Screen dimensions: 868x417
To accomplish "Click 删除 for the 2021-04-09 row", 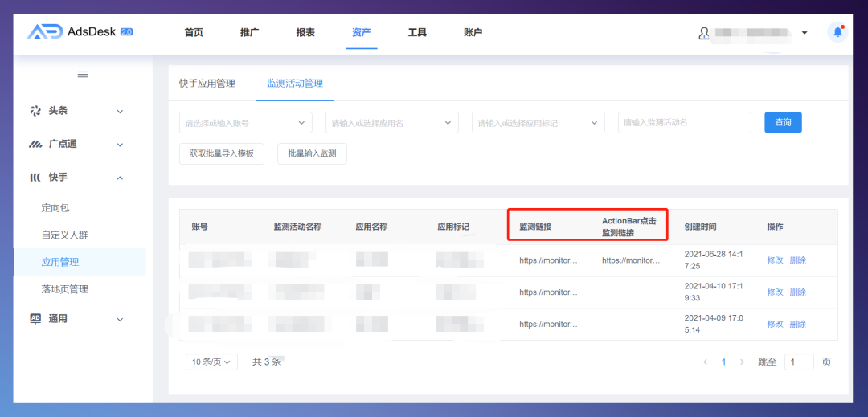I will pos(798,325).
